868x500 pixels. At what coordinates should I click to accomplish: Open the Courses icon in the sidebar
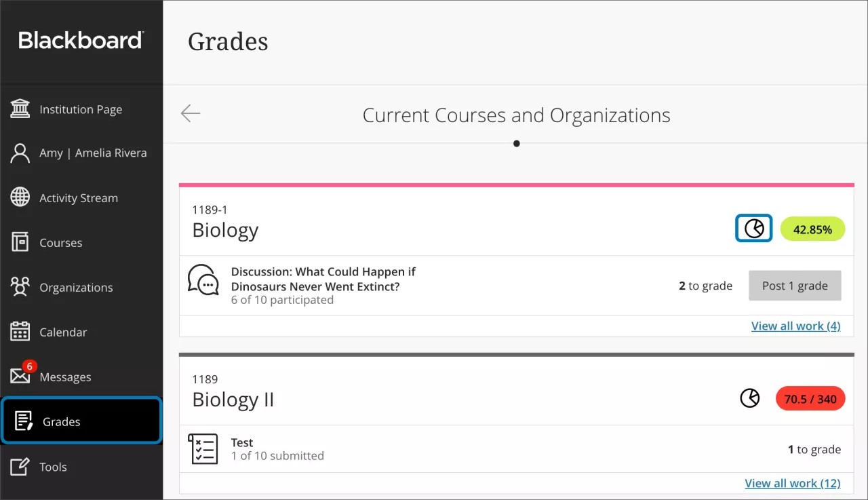pos(20,242)
